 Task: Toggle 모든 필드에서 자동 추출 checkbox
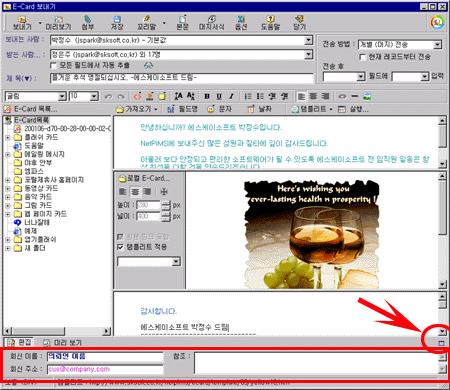53,65
